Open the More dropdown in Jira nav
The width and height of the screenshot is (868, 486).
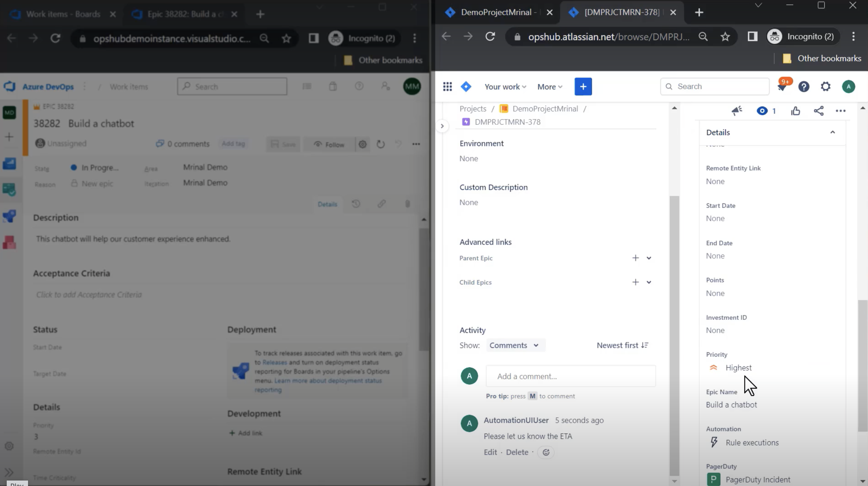point(550,87)
